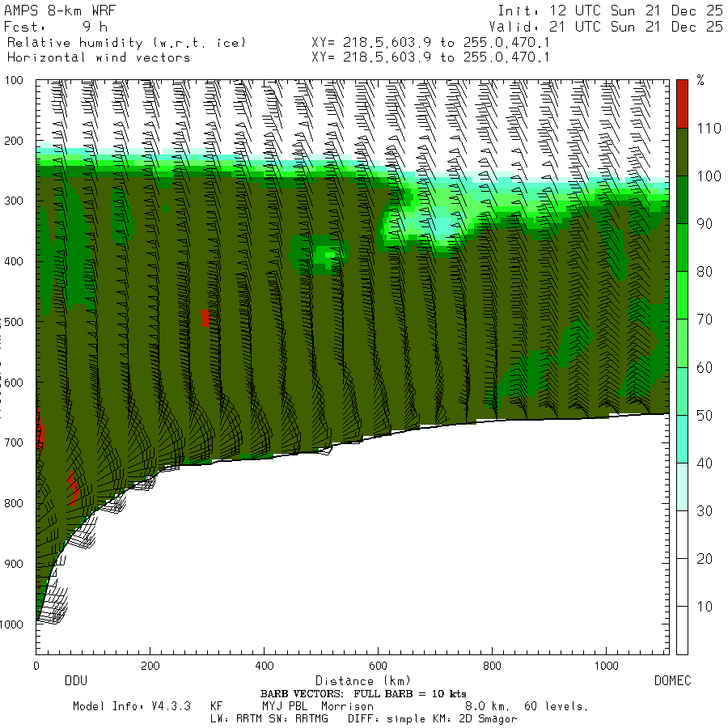
Task: Click 'BARB VECTORS: FULL BARB = 10 kts'
Action: pos(363,694)
